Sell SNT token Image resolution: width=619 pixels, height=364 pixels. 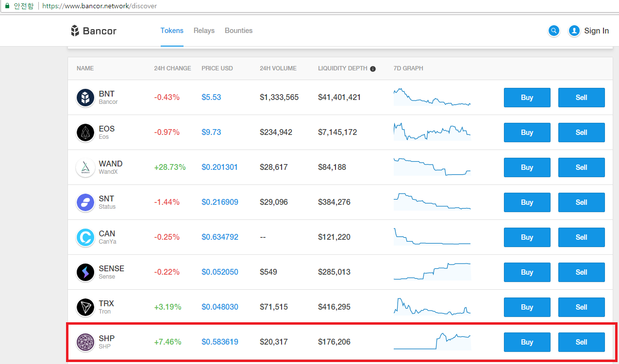coord(582,202)
